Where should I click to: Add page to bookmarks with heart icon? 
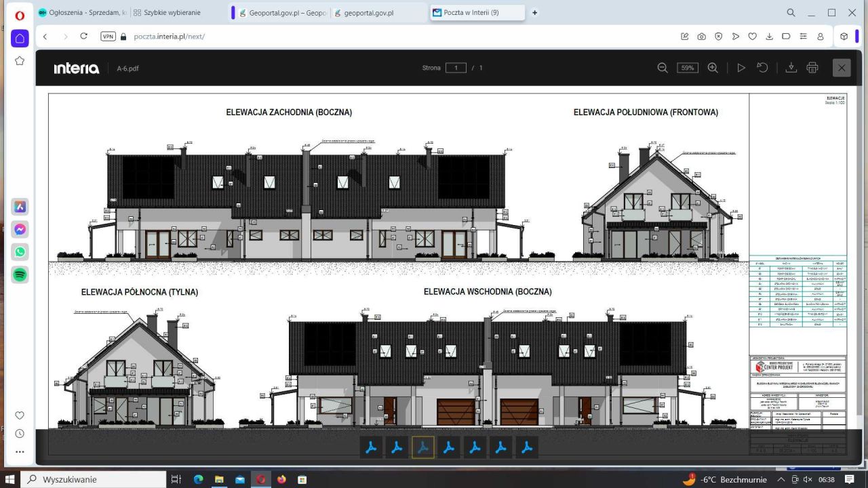753,37
